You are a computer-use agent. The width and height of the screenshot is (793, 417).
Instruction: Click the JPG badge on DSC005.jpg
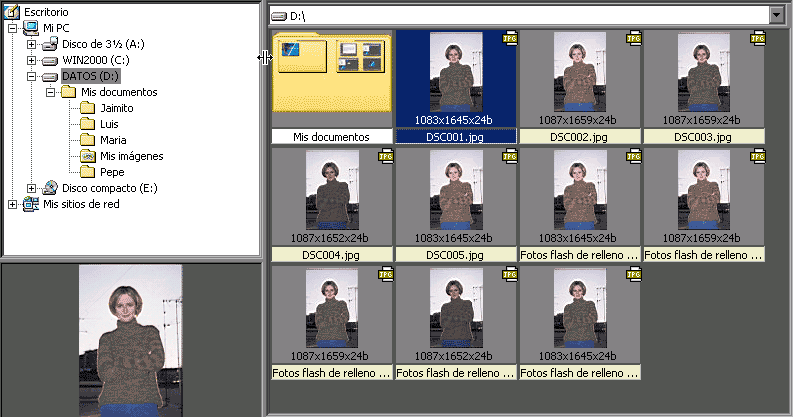point(510,157)
